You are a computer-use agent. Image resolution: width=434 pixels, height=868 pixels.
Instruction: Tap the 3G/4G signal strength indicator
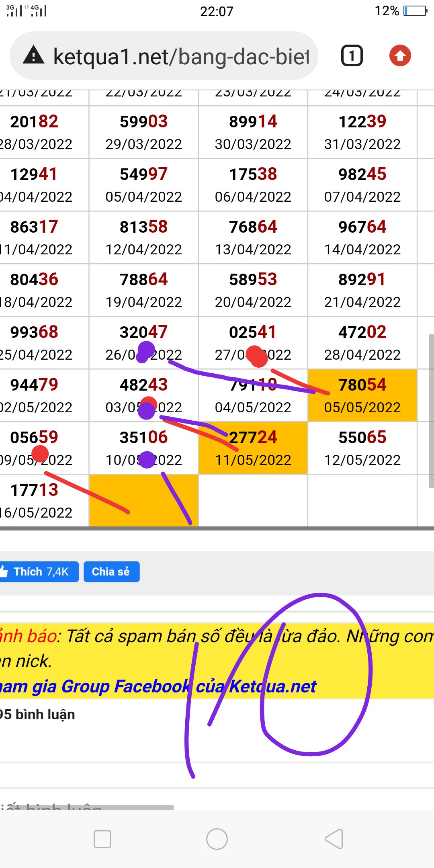pos(27,10)
